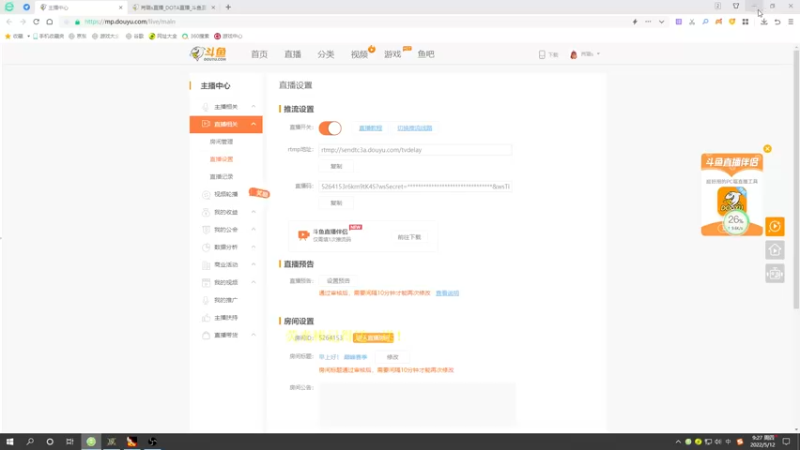The image size is (800, 450).
Task: Reload the page with refresh icon
Action: click(36, 22)
